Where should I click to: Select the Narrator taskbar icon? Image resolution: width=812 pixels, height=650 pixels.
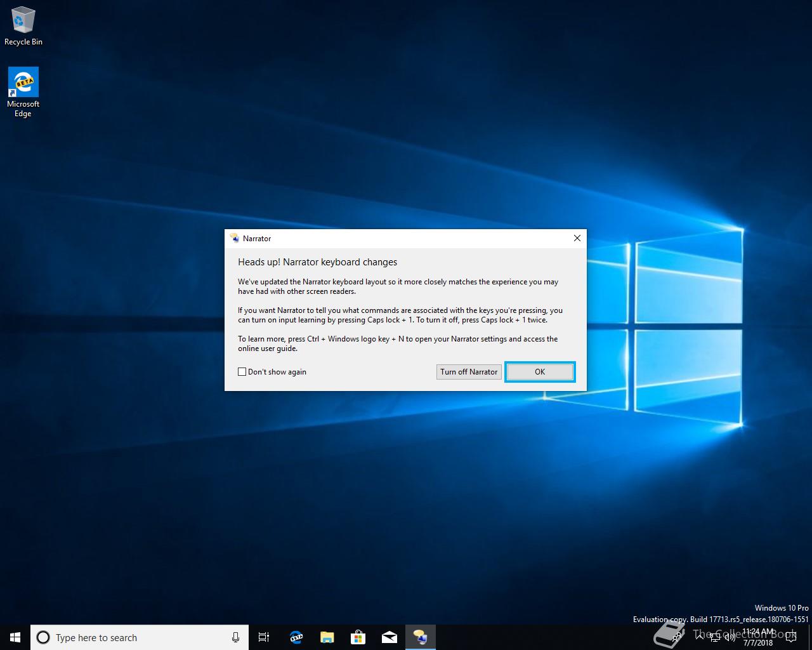[420, 637]
